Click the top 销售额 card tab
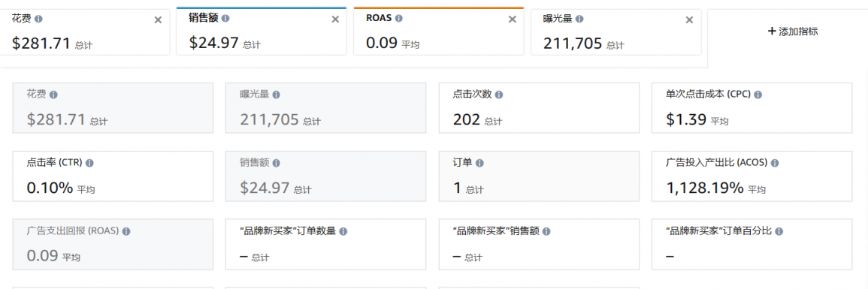This screenshot has height=289, width=868. point(262,32)
